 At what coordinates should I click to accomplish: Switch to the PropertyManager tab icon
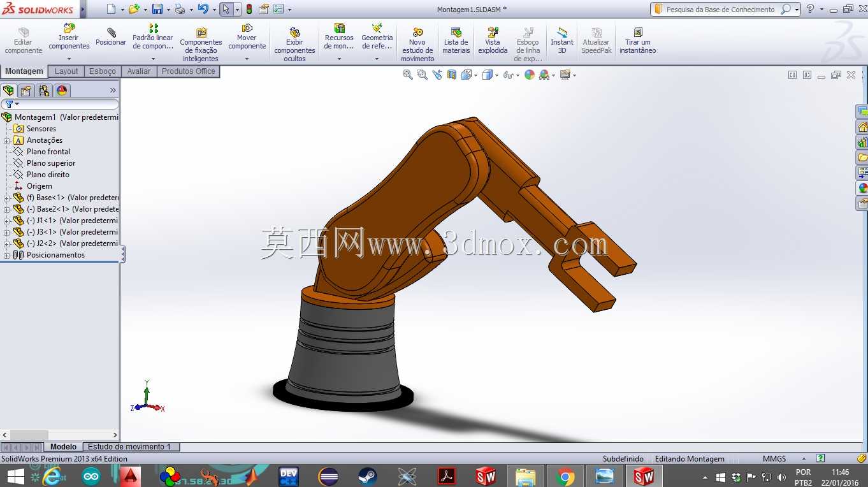26,91
